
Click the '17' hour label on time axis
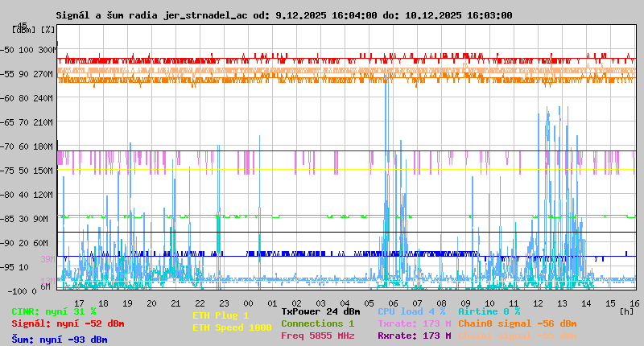click(x=79, y=303)
